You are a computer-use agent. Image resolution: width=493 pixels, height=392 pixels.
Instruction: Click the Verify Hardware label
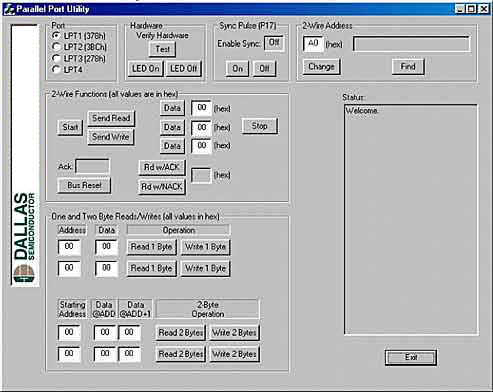162,35
